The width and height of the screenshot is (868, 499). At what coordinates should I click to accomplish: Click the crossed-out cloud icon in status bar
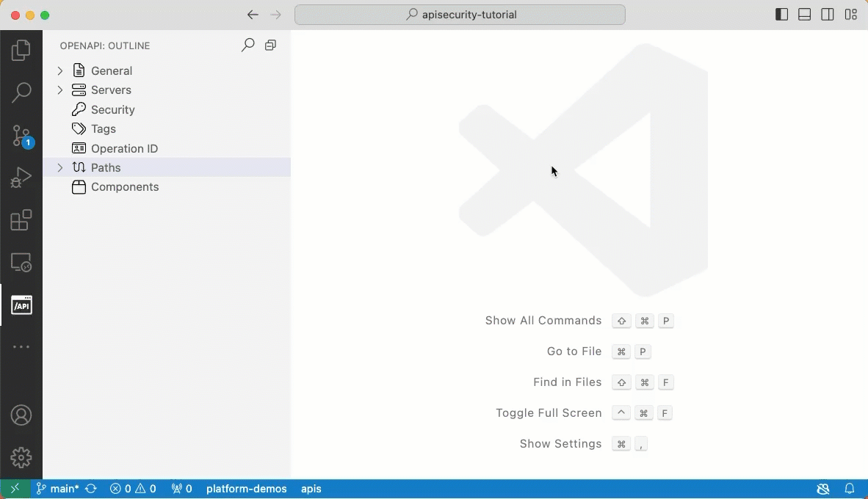click(x=823, y=489)
